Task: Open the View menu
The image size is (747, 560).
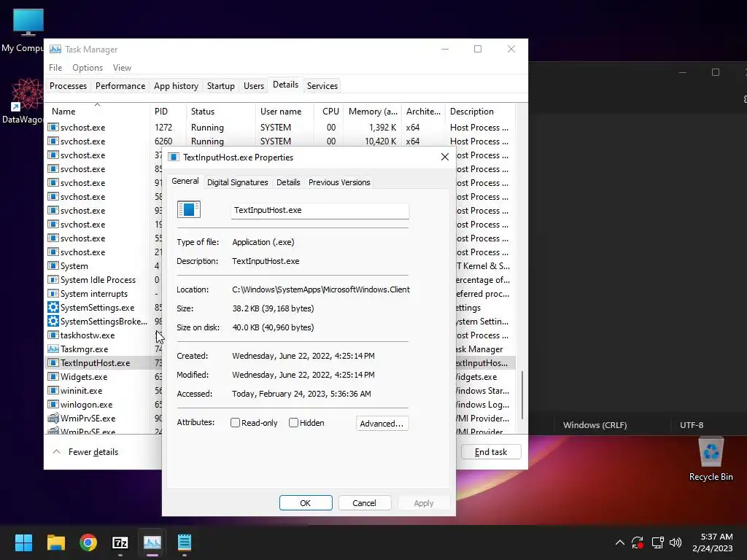Action: [122, 68]
